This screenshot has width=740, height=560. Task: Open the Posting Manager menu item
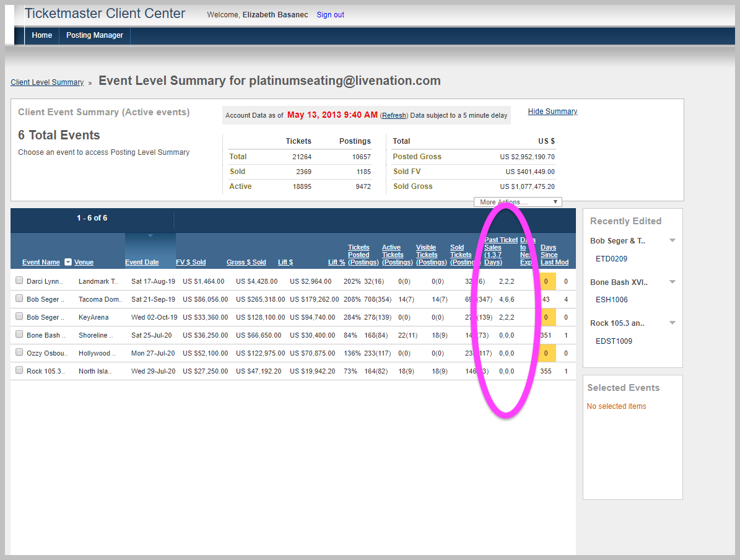coord(94,35)
